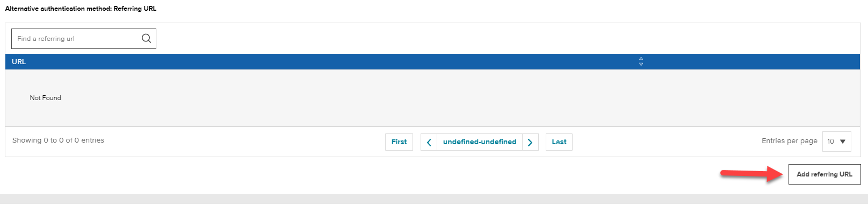Click the gray bar at page bottom
868x212 pixels.
click(x=434, y=199)
